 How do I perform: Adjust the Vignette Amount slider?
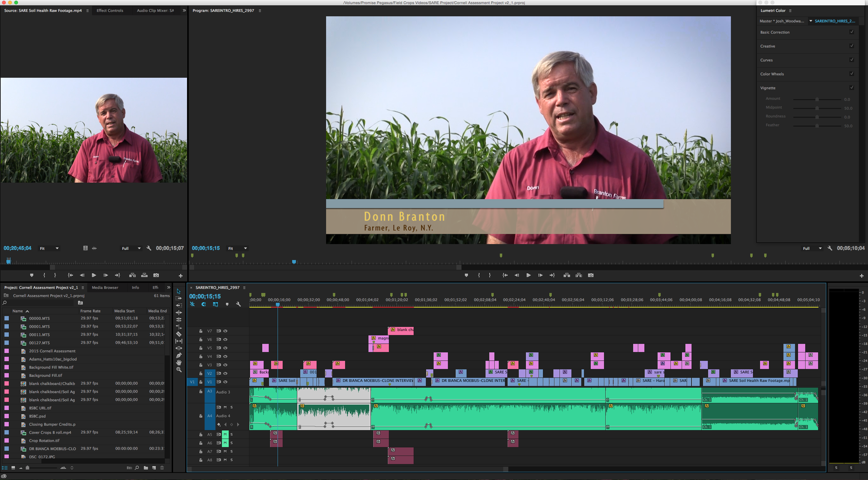click(x=817, y=99)
